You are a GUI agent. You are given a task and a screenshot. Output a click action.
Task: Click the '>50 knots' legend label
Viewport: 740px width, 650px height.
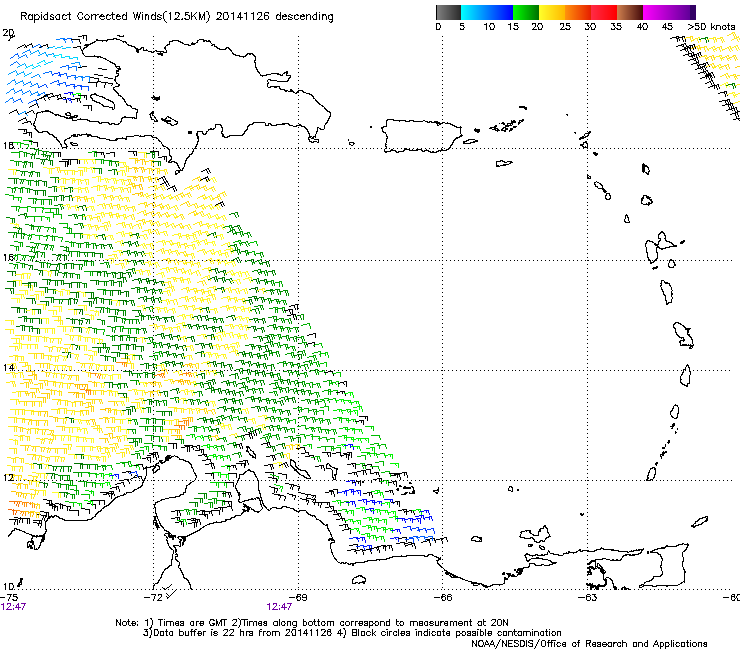(x=712, y=27)
